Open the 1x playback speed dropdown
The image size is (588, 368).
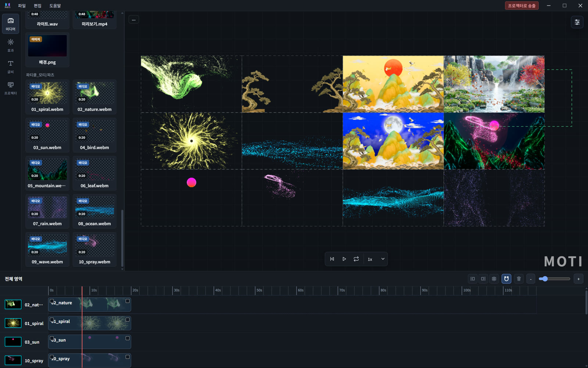[376, 259]
